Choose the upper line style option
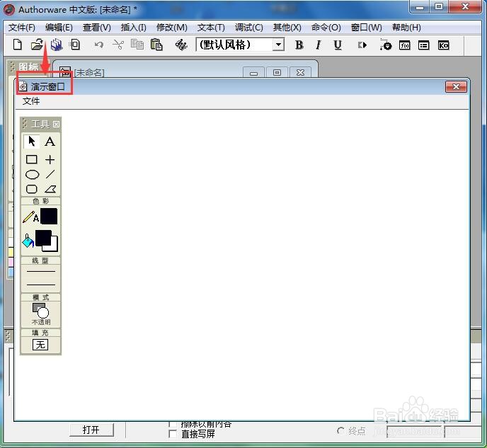Screen dimensions: 487x448 [x=40, y=271]
